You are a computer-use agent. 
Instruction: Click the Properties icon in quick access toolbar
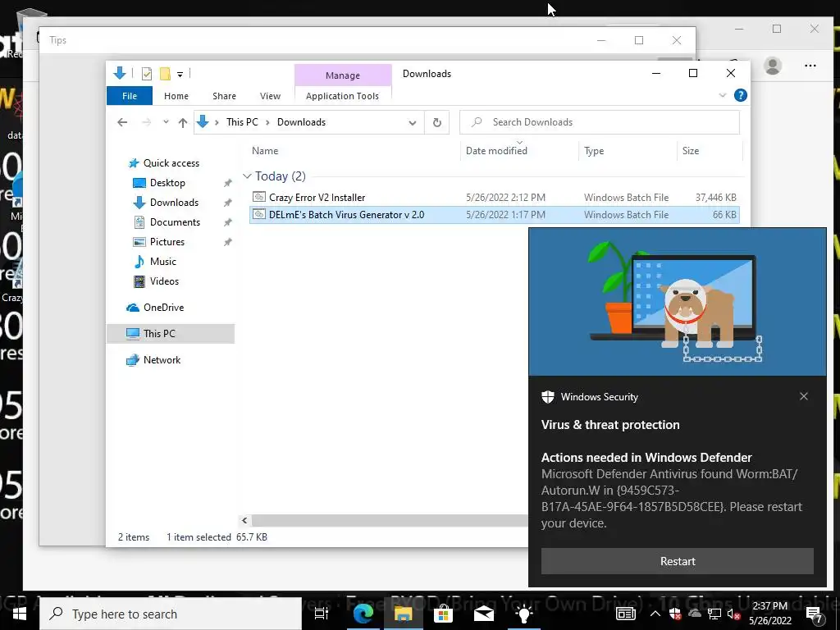[146, 74]
